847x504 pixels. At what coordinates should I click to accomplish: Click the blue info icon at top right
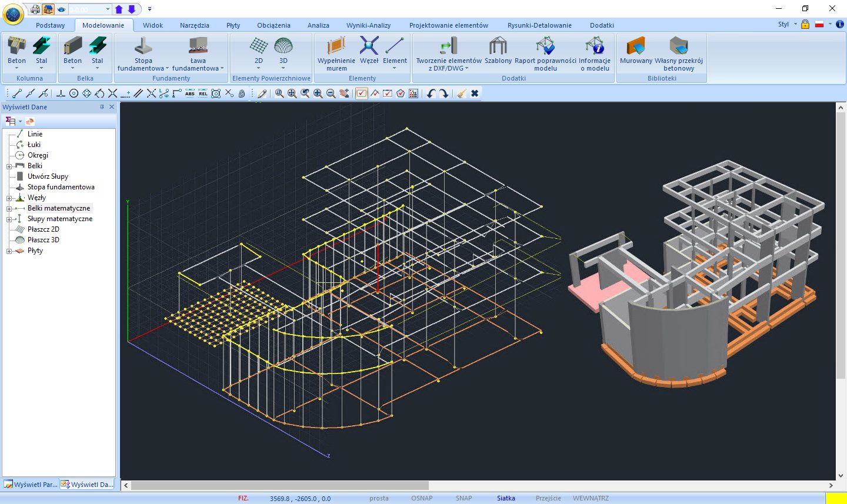[840, 25]
